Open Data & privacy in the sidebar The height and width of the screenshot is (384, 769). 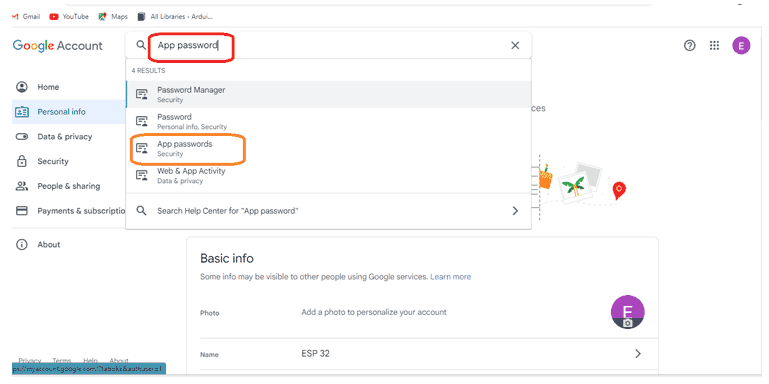(69, 137)
